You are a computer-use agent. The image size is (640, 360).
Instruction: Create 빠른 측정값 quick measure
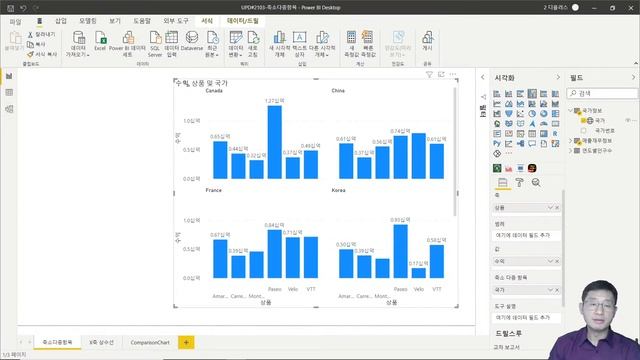[368, 44]
